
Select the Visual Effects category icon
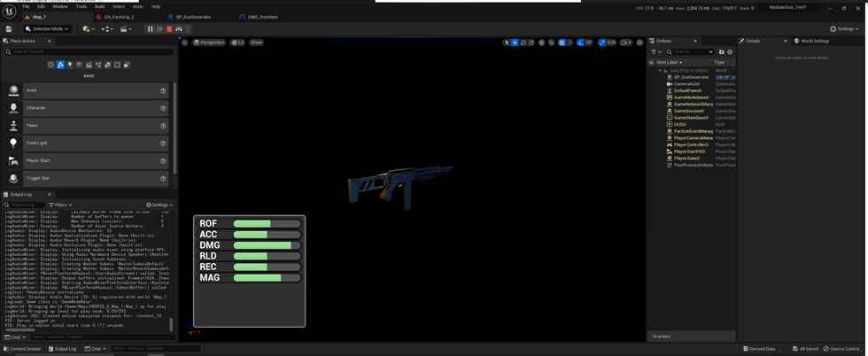(x=98, y=65)
